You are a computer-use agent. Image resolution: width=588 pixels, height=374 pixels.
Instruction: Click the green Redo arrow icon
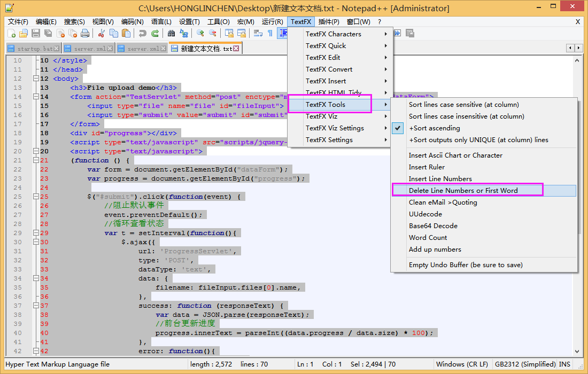click(x=155, y=33)
